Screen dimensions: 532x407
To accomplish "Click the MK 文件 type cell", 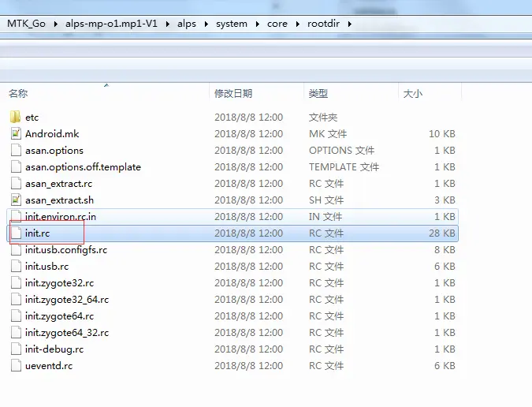I will [328, 134].
